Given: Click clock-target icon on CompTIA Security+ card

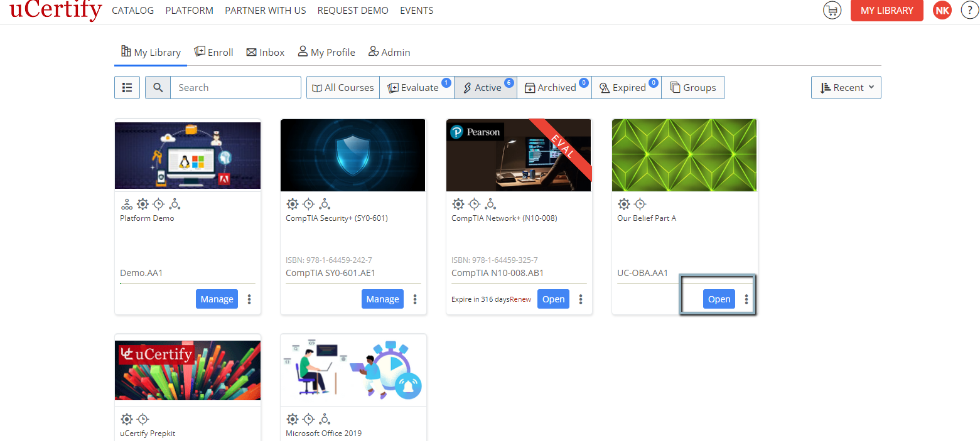Looking at the screenshot, I should (308, 204).
